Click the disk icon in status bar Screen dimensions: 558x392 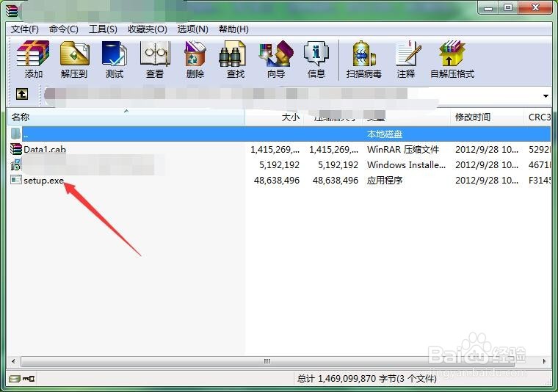(x=15, y=379)
